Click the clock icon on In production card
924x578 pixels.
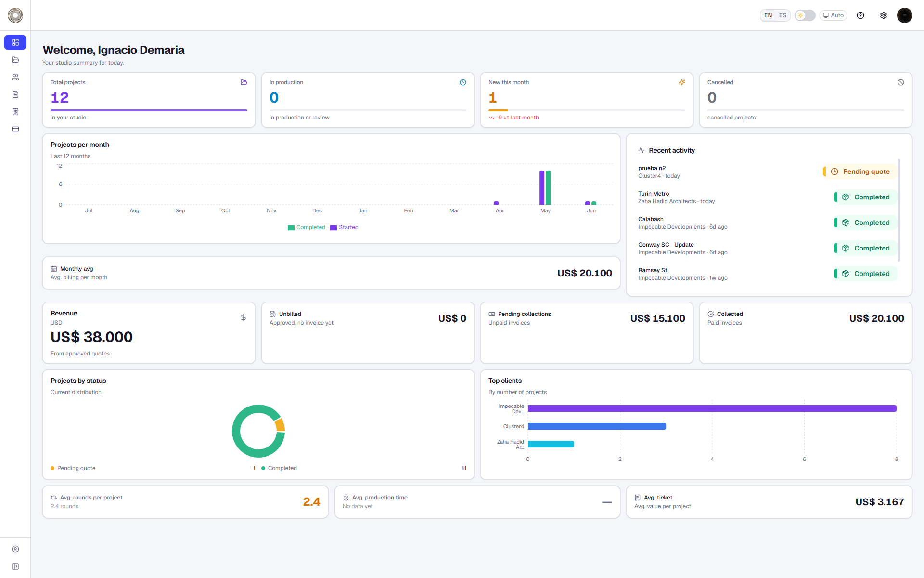(x=463, y=82)
